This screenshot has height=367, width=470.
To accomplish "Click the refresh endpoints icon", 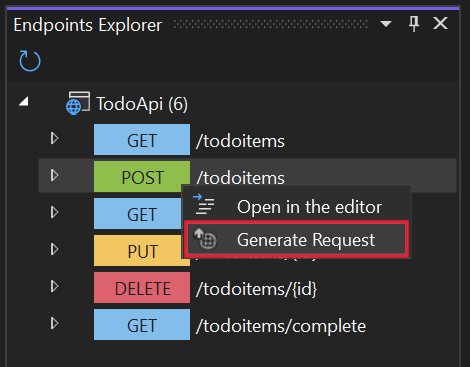I will [30, 61].
